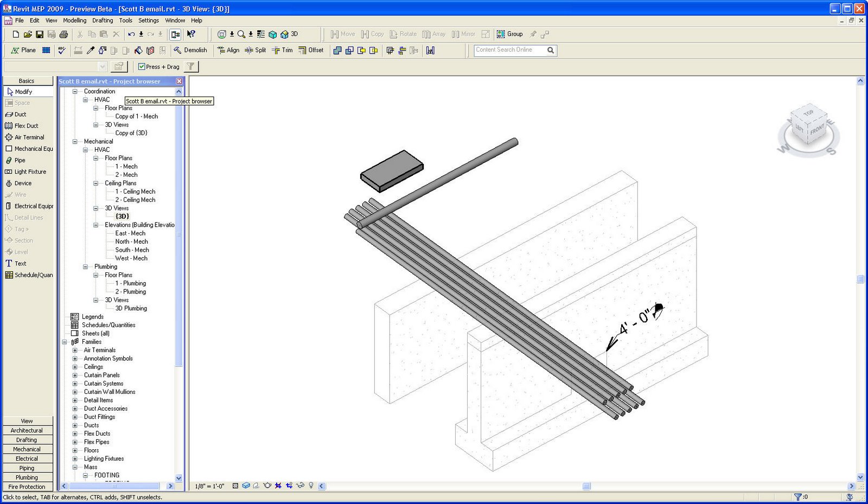Switch to the Fire Protection design bar tab

click(27, 487)
